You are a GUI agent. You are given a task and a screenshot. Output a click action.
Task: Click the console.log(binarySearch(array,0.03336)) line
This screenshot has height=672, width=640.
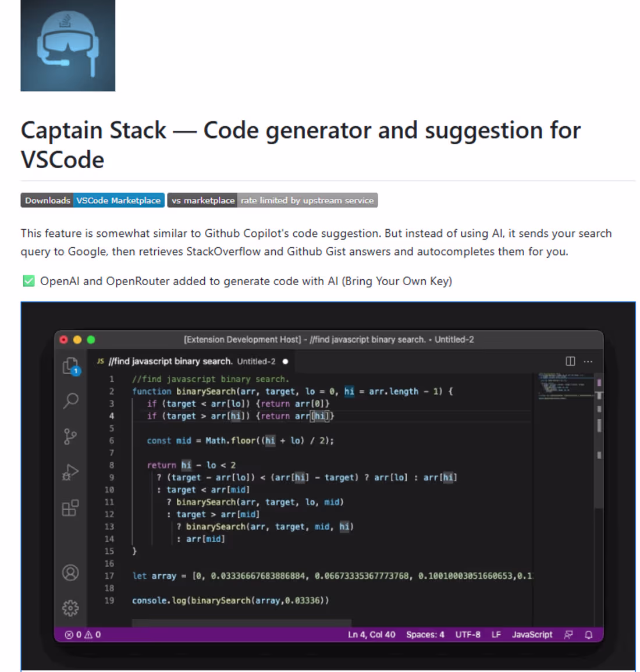tap(230, 600)
